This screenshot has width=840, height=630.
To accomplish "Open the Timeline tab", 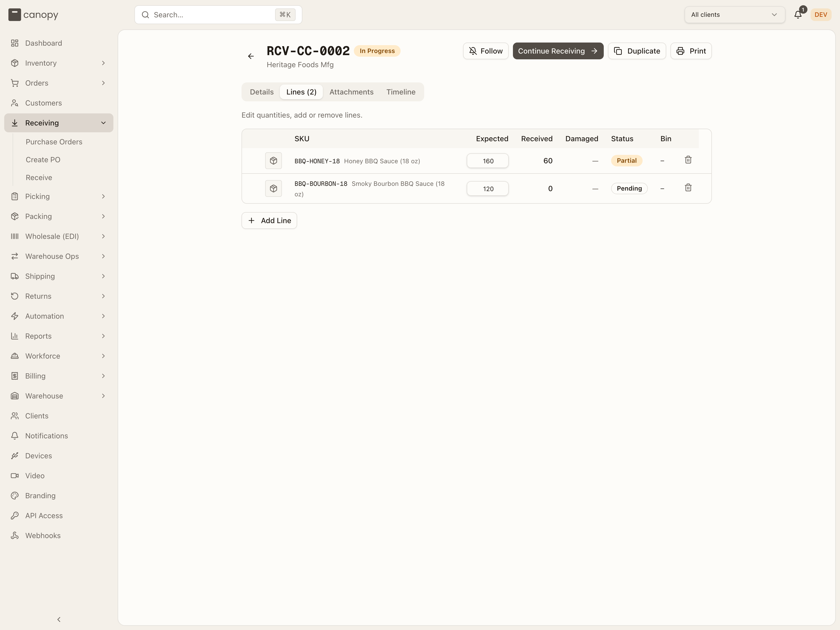I will (401, 92).
